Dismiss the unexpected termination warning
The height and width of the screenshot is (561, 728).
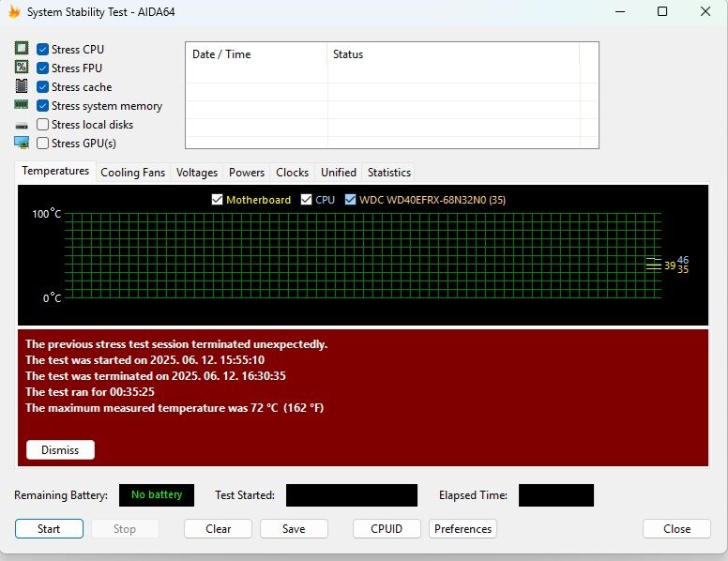coord(60,450)
